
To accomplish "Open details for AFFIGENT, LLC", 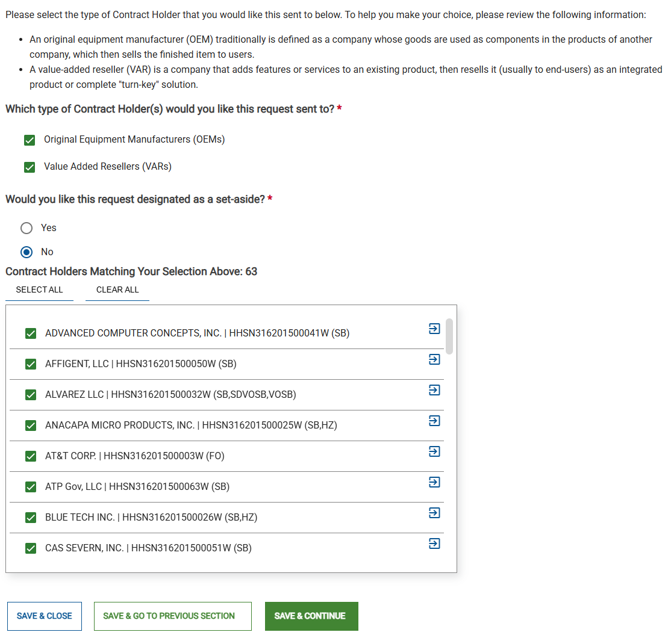I will (x=434, y=359).
